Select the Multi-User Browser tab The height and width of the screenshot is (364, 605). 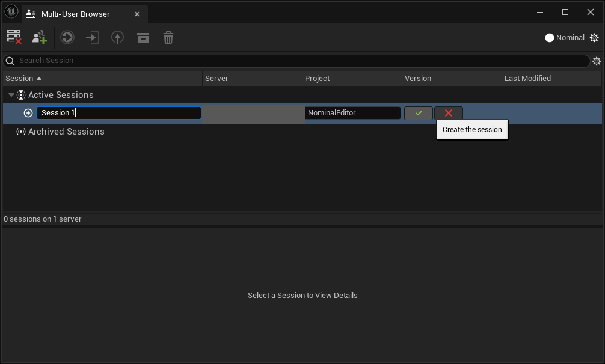(75, 14)
